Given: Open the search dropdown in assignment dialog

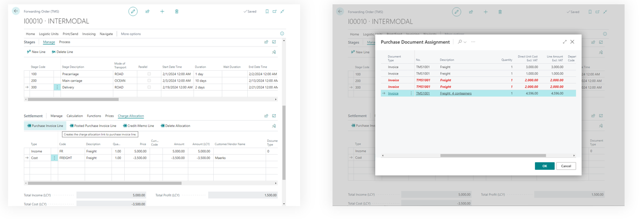Looking at the screenshot, I should coord(462,42).
